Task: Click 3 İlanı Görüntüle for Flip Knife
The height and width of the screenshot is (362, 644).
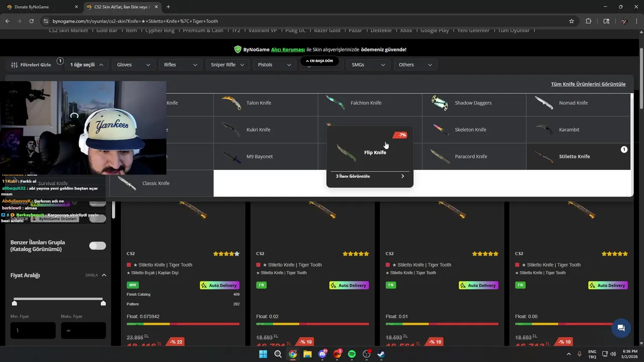Action: coord(370,176)
